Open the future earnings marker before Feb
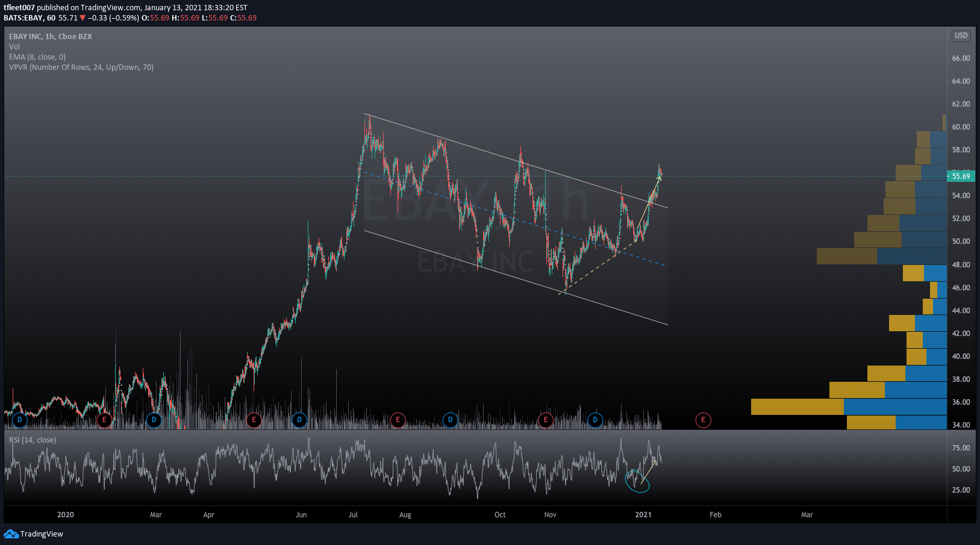The image size is (980, 545). (x=703, y=420)
